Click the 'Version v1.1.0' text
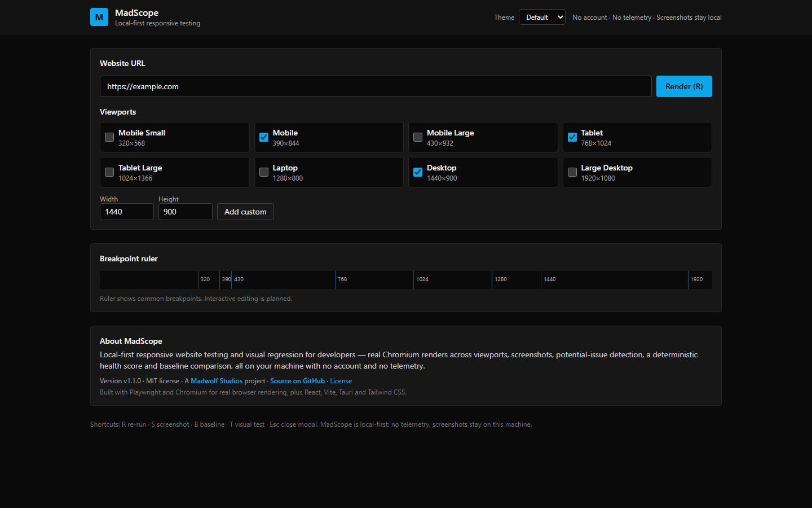 click(120, 381)
